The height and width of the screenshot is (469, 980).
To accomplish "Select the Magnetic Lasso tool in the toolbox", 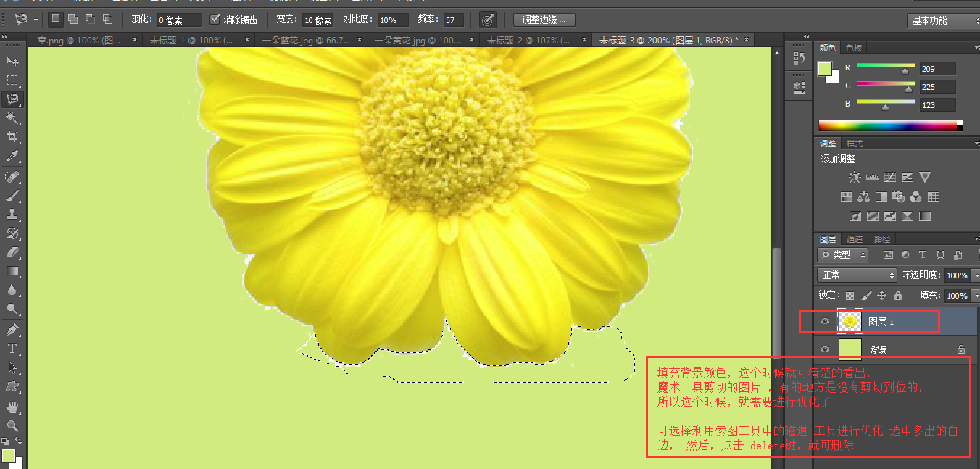I will tap(12, 99).
